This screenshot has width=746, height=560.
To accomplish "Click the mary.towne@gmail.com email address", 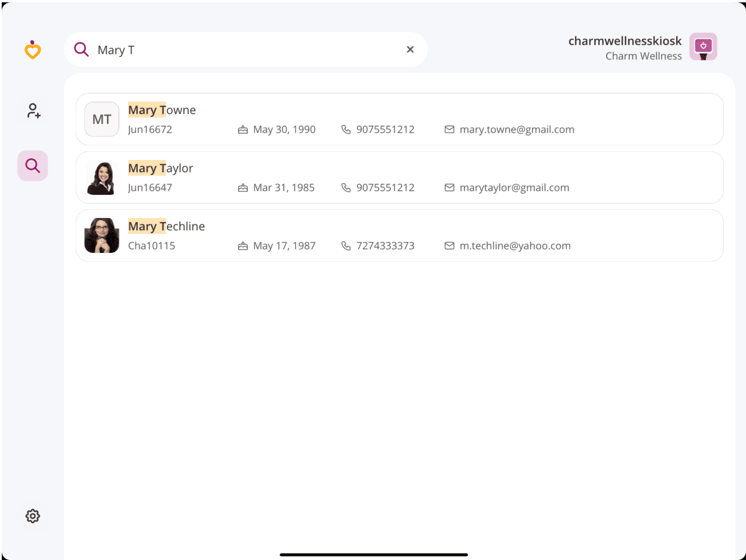I will coord(517,130).
